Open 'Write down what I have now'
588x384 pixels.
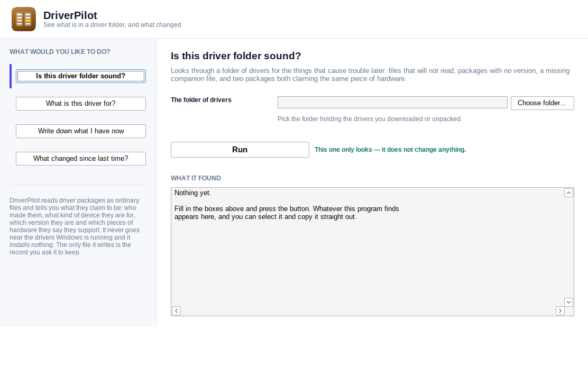pos(80,131)
